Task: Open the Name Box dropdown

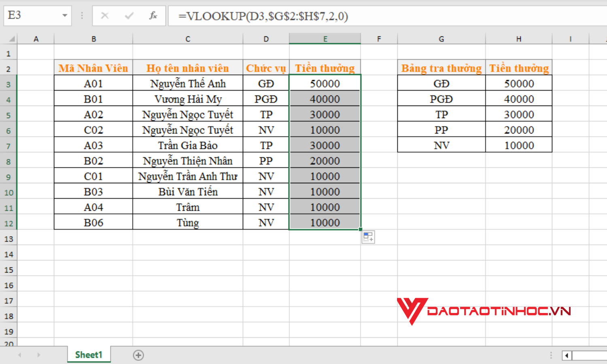Action: click(65, 16)
